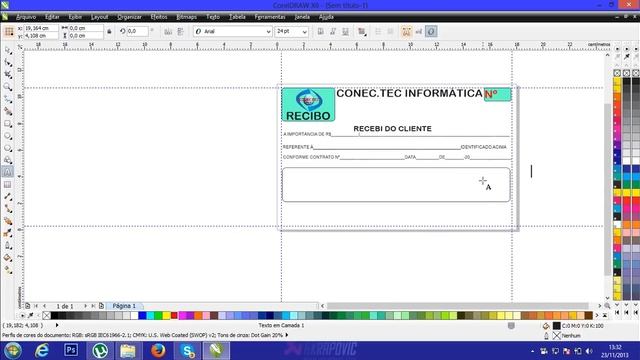
Task: Open Photoshop from the taskbar
Action: [71, 350]
